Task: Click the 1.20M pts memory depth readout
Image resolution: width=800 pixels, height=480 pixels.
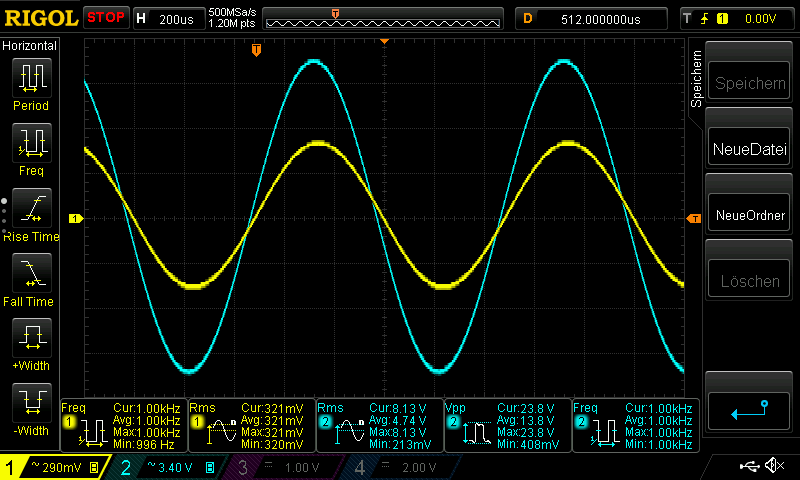Action: point(232,23)
